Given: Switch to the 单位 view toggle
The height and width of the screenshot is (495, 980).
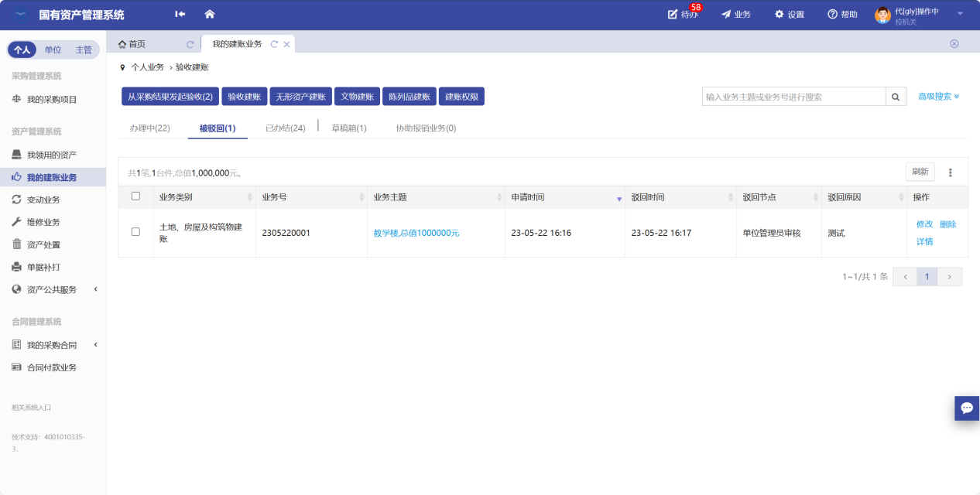Looking at the screenshot, I should tap(53, 49).
